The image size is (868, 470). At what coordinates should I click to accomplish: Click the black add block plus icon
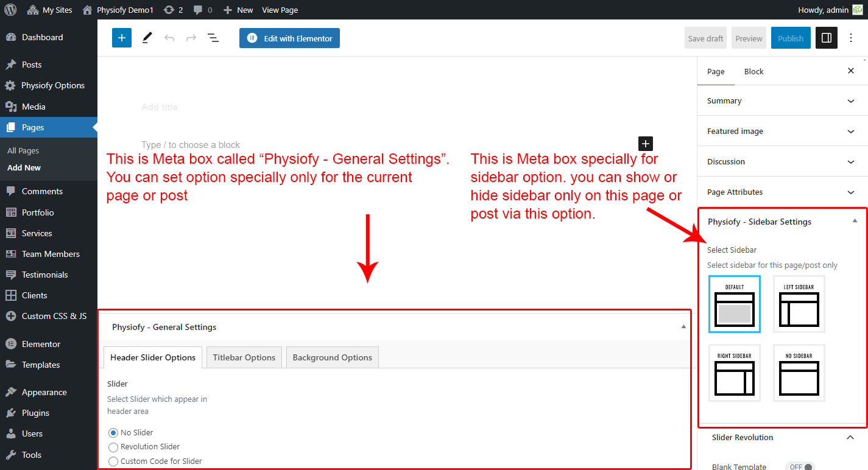pyautogui.click(x=646, y=144)
